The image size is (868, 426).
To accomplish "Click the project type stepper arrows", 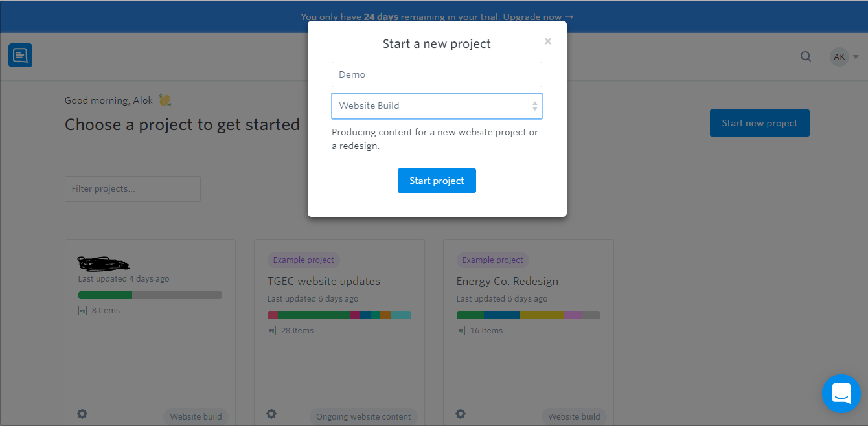I will [536, 106].
